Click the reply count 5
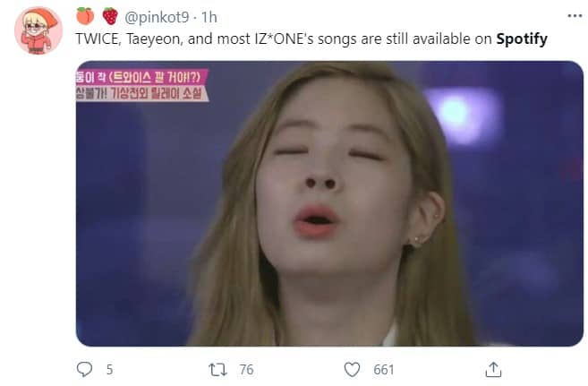The width and height of the screenshot is (588, 386). pos(109,370)
